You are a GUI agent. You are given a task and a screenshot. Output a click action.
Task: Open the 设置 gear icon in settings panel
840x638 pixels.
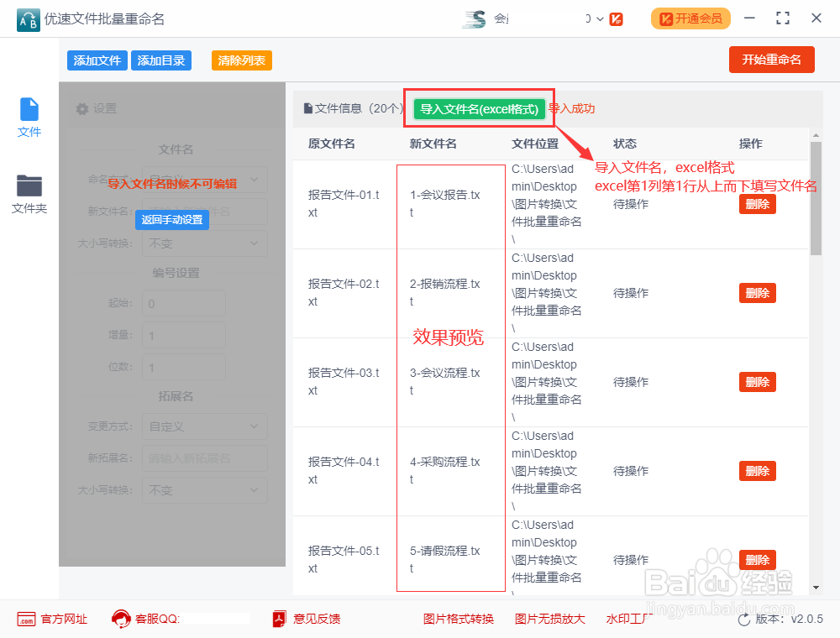(x=82, y=107)
